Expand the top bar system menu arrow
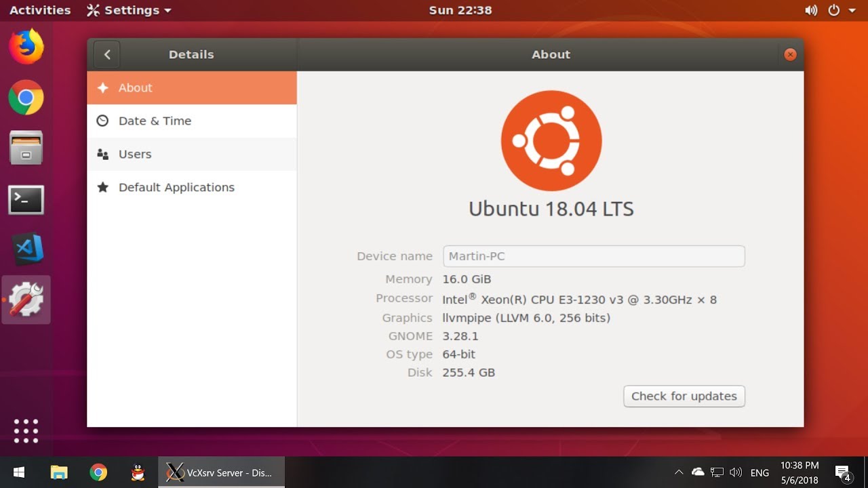Screen dimensions: 868x488 852,11
